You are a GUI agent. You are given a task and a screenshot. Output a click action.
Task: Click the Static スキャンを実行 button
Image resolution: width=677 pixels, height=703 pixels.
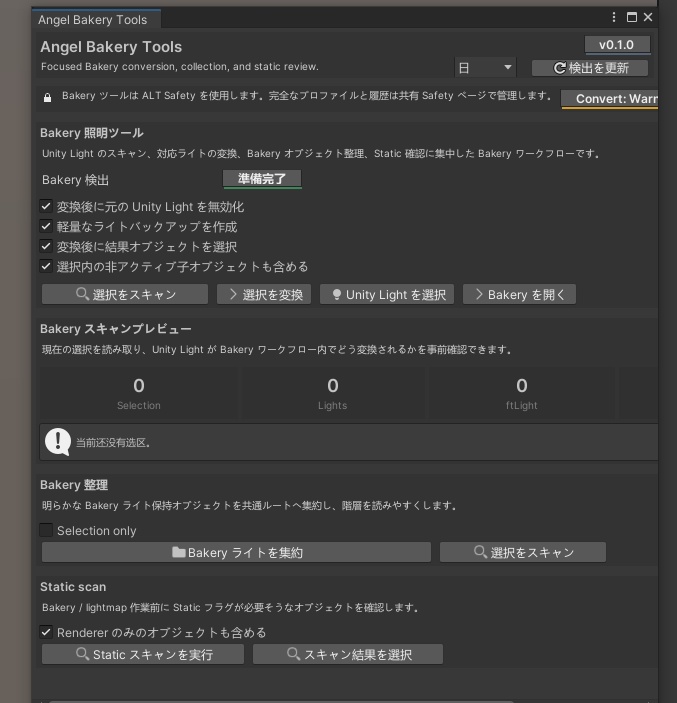click(143, 654)
